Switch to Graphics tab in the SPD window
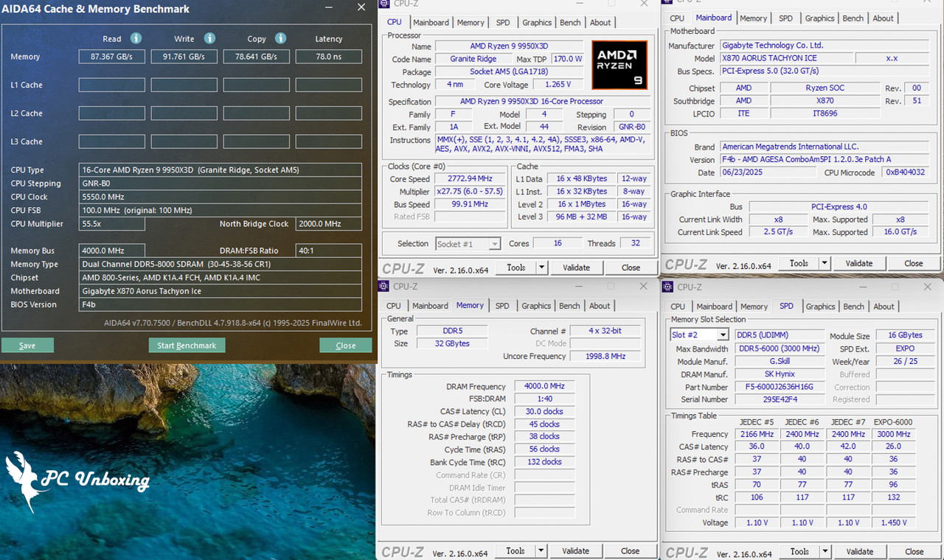This screenshot has width=944, height=560. (x=820, y=307)
